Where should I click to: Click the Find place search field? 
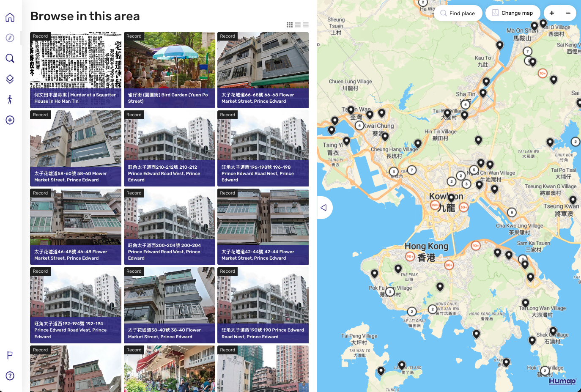click(458, 13)
